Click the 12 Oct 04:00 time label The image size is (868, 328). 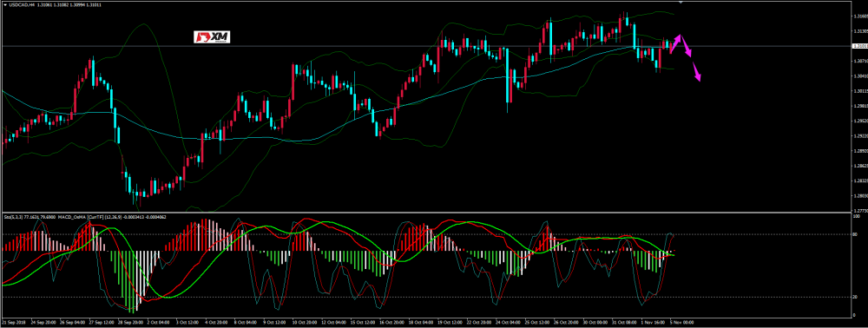(x=334, y=323)
